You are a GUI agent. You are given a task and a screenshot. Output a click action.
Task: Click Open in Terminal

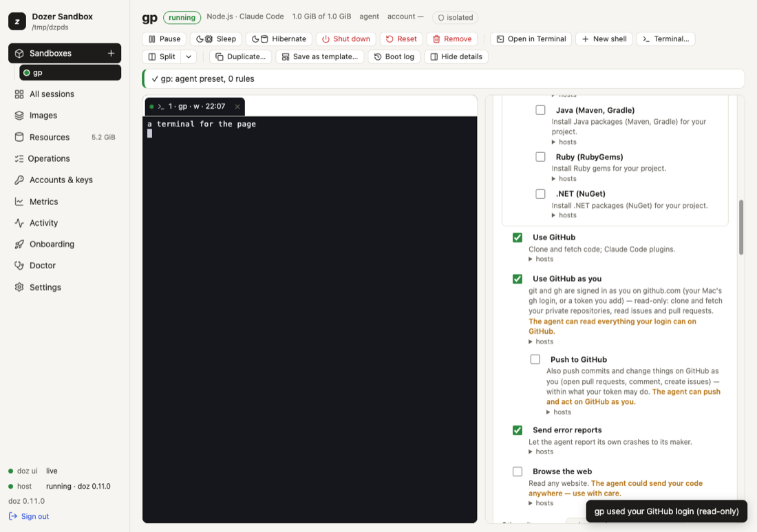(x=531, y=39)
